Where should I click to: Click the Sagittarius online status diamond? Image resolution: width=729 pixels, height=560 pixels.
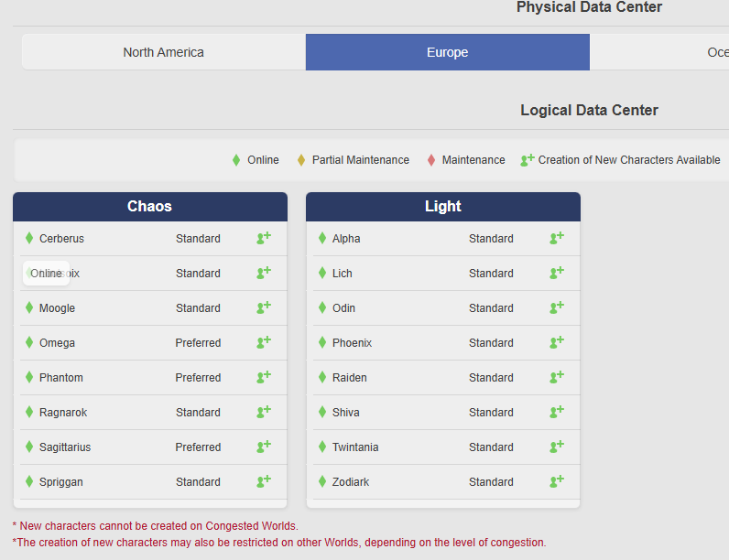click(x=29, y=447)
